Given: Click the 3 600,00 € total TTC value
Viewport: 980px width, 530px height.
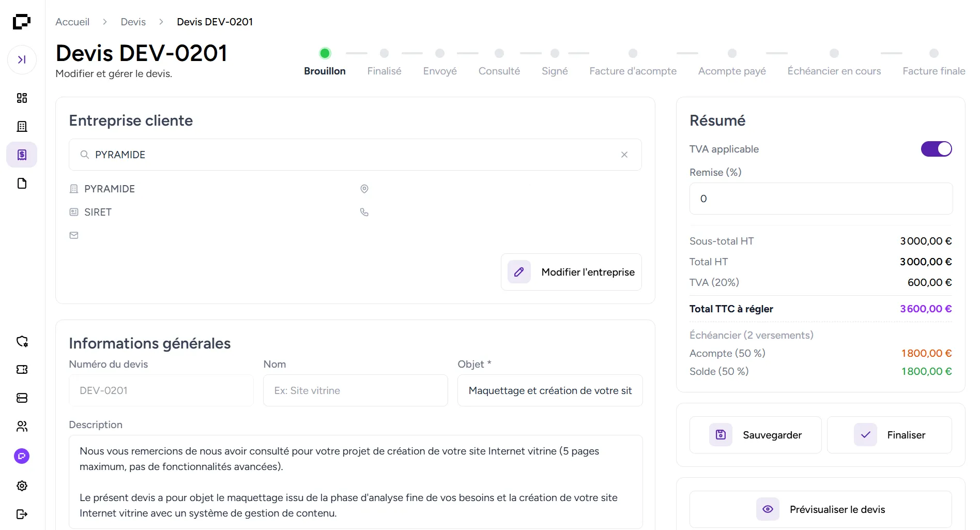Looking at the screenshot, I should [926, 309].
